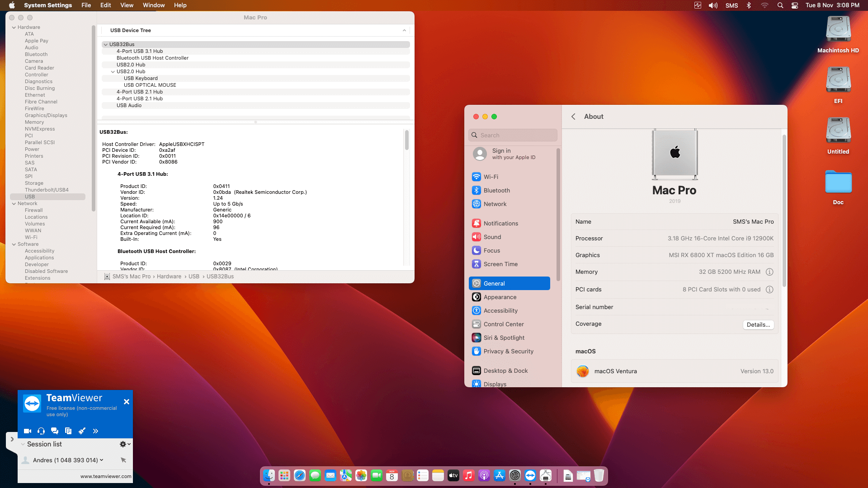Open the App Store from the Dock
Image resolution: width=868 pixels, height=488 pixels.
click(500, 475)
